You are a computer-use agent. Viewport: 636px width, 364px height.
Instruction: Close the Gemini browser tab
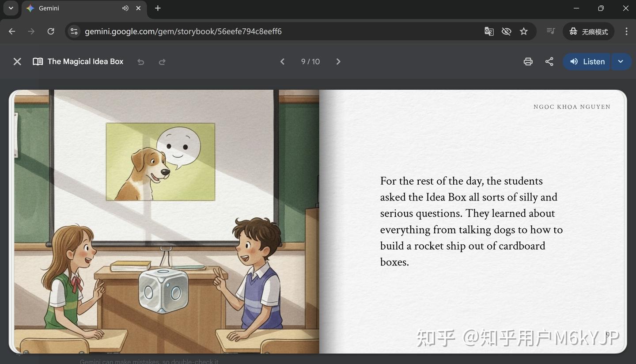pos(138,8)
